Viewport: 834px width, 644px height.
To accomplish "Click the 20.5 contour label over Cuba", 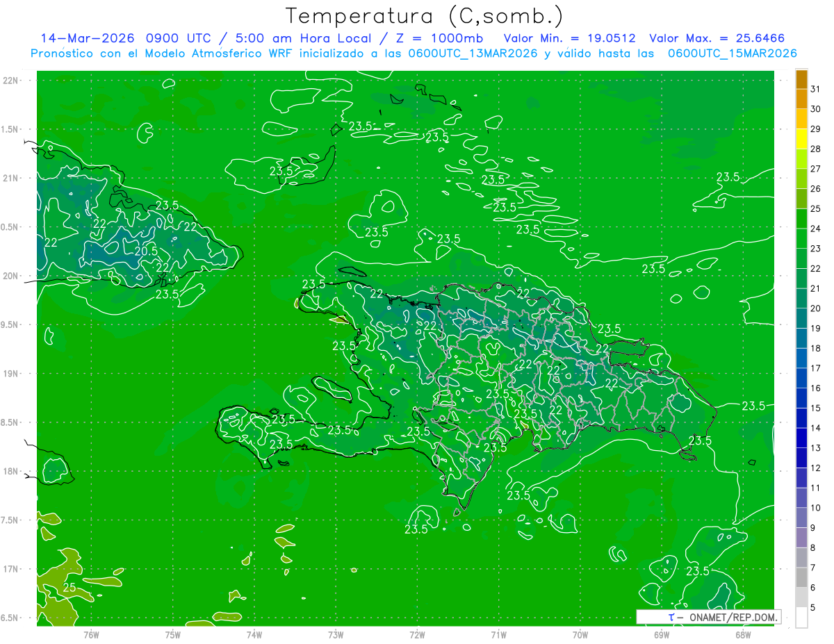I will pos(146,252).
